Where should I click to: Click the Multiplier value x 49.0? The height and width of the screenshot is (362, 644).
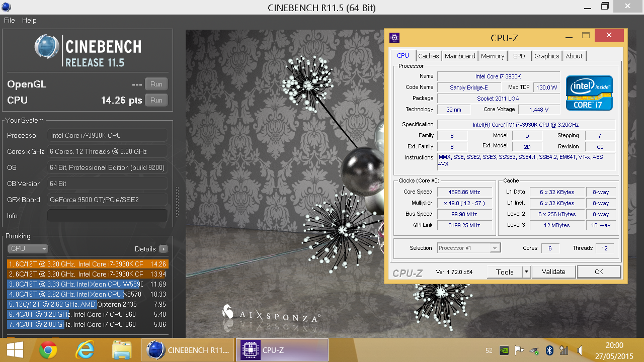(x=465, y=203)
